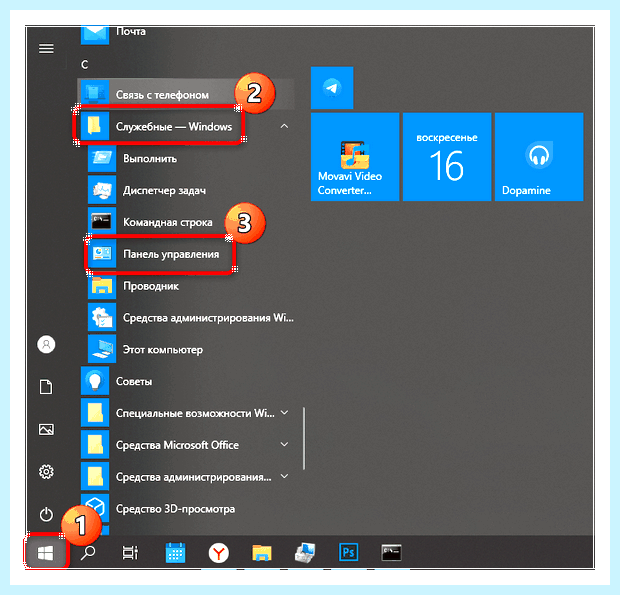Expand Средства Microsoft Office chevron
Image resolution: width=620 pixels, height=595 pixels.
pos(284,444)
